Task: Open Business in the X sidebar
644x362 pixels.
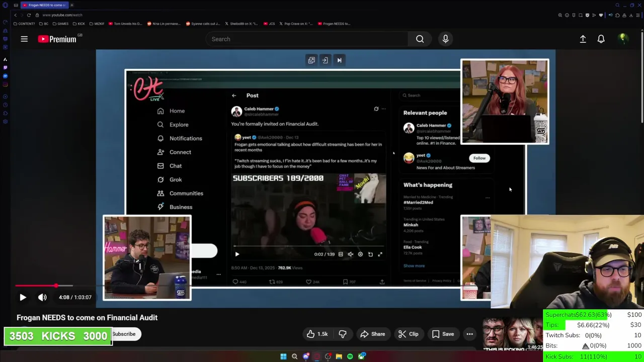Action: pos(175,207)
